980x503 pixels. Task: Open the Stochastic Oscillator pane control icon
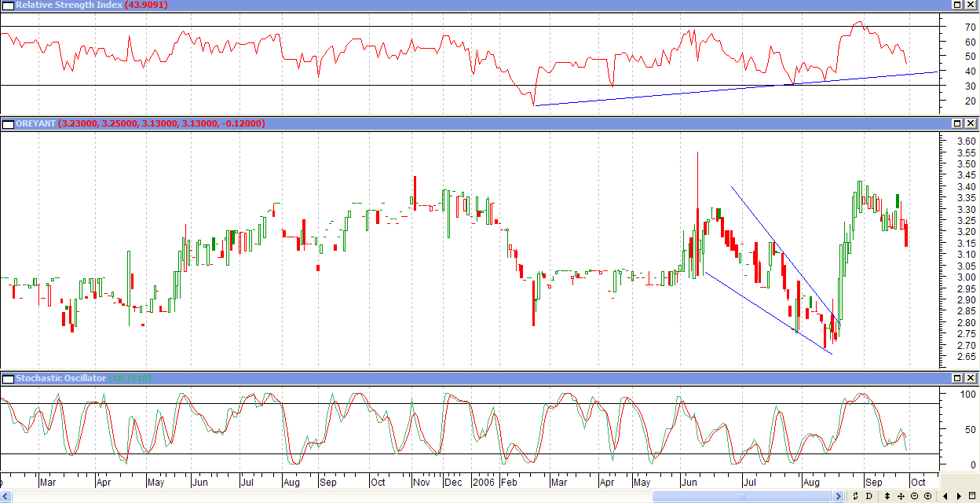click(7, 379)
